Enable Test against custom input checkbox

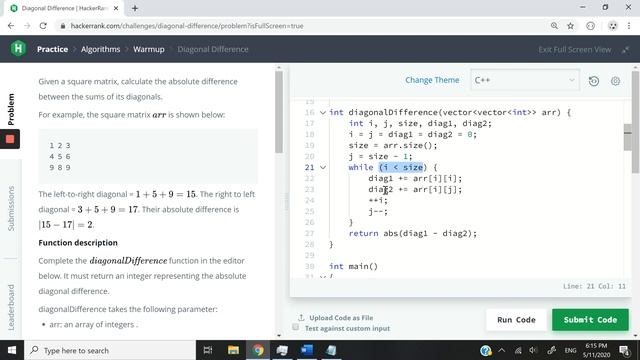pyautogui.click(x=296, y=327)
